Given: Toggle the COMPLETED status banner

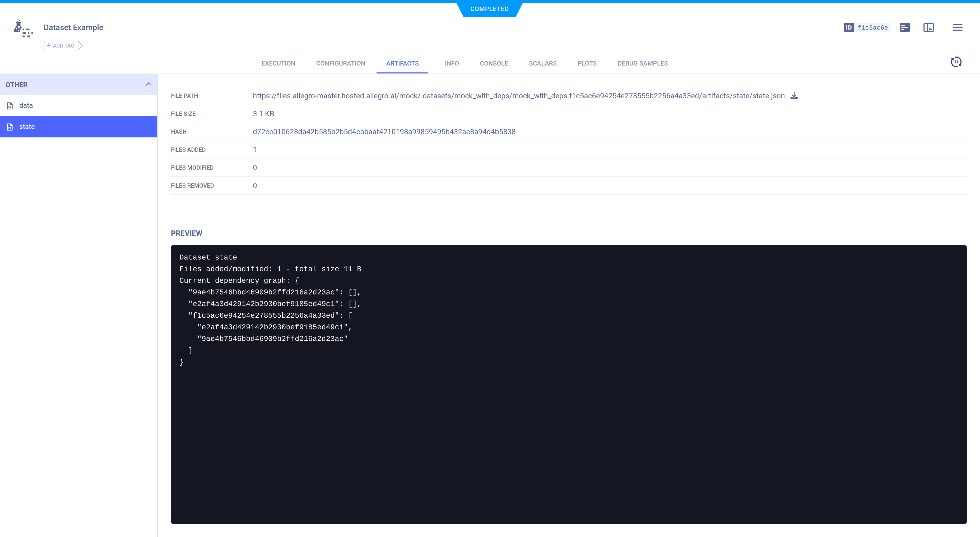Looking at the screenshot, I should coord(489,8).
